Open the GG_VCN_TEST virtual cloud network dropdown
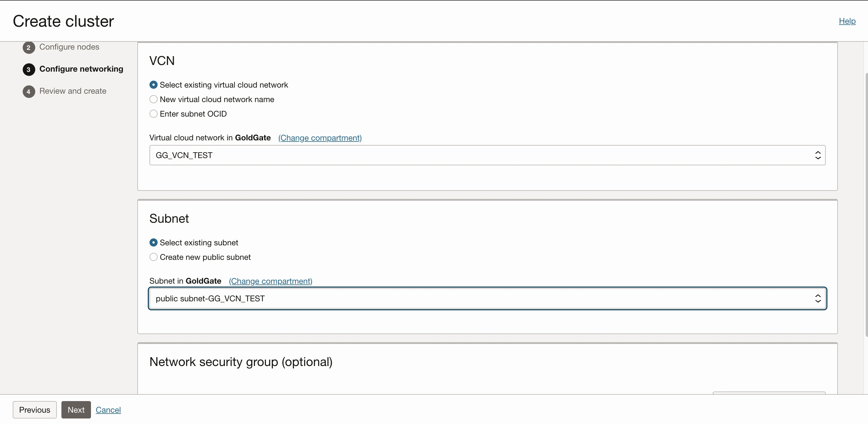The height and width of the screenshot is (424, 868). pyautogui.click(x=488, y=155)
